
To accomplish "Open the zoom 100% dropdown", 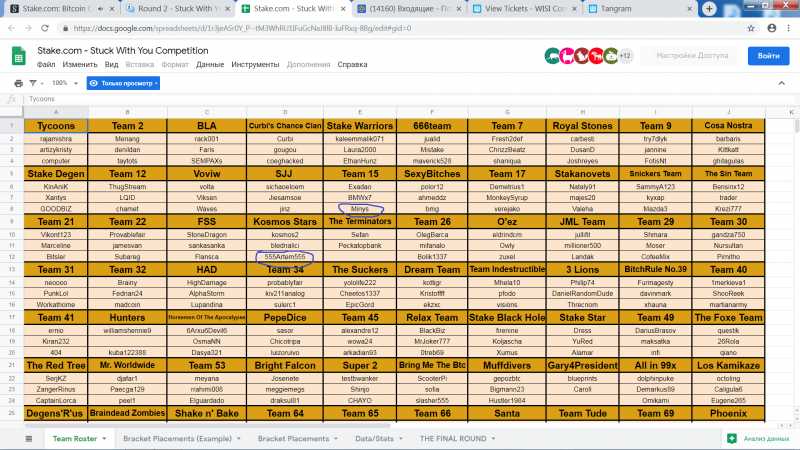I will 65,83.
